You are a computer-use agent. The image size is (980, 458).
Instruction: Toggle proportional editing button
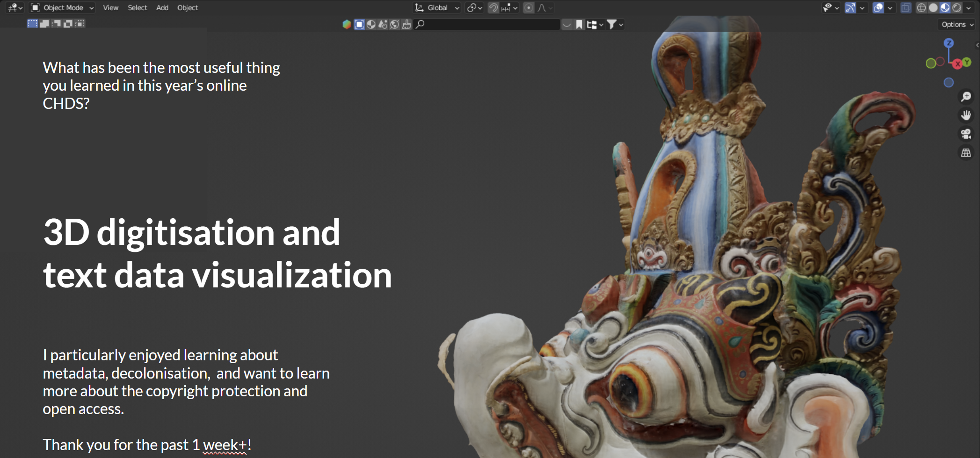pos(529,8)
